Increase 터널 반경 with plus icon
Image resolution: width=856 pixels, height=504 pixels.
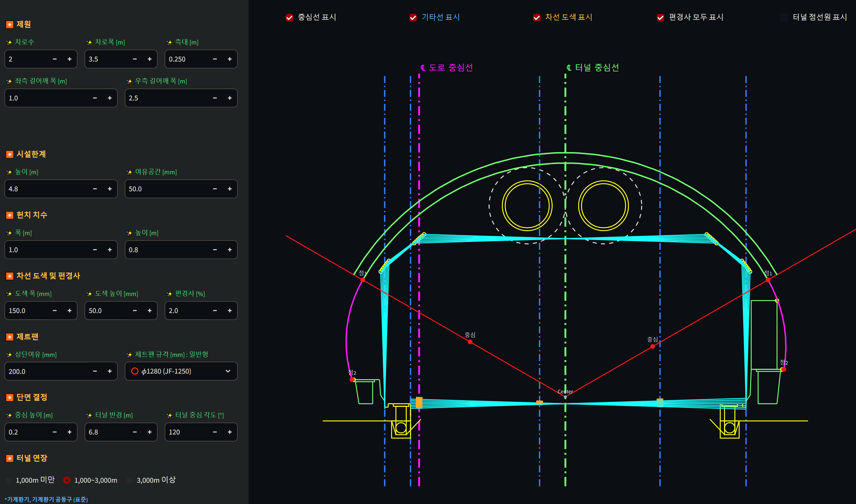click(149, 432)
